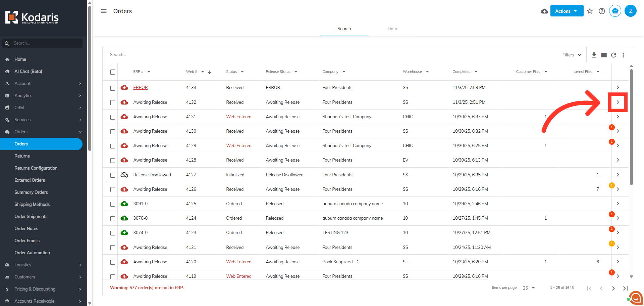The image size is (644, 306).
Task: Open the AI assistant robot icon
Action: 615,11
